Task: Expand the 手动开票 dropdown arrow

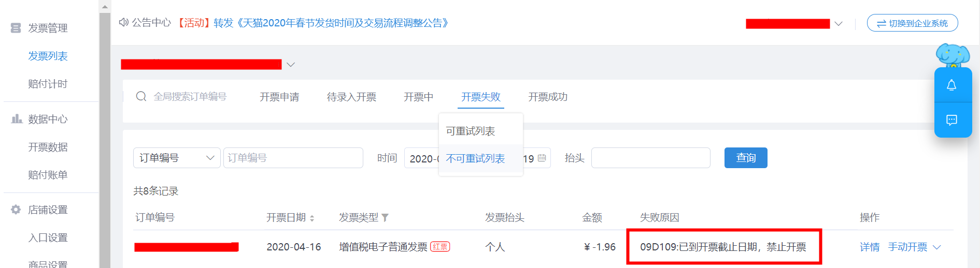Action: [x=936, y=247]
